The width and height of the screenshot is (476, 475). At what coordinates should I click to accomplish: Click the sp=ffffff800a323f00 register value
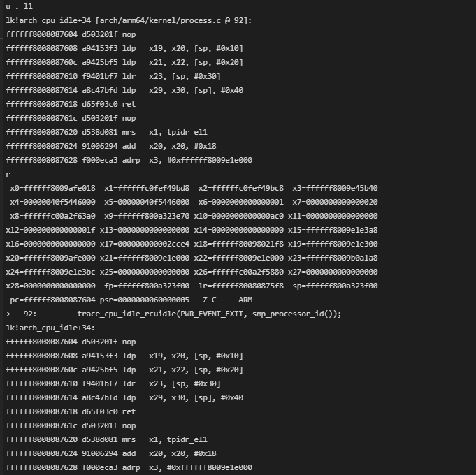pos(335,286)
